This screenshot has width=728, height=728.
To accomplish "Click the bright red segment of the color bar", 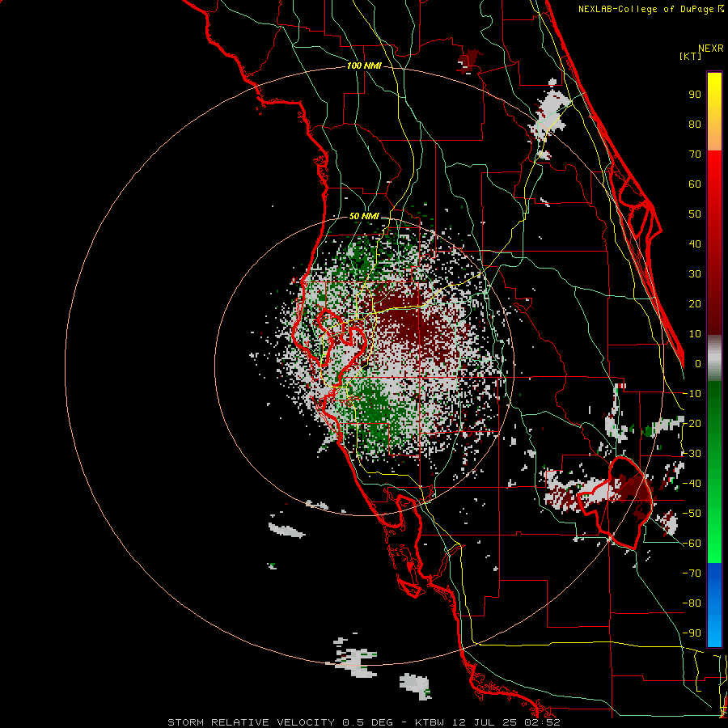I will point(714,168).
